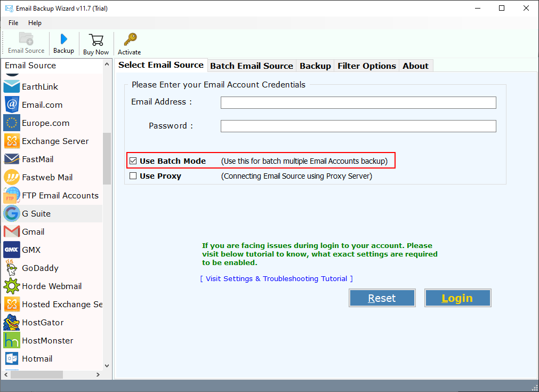This screenshot has height=392, width=539.
Task: Select the GMX logo icon
Action: click(x=12, y=250)
